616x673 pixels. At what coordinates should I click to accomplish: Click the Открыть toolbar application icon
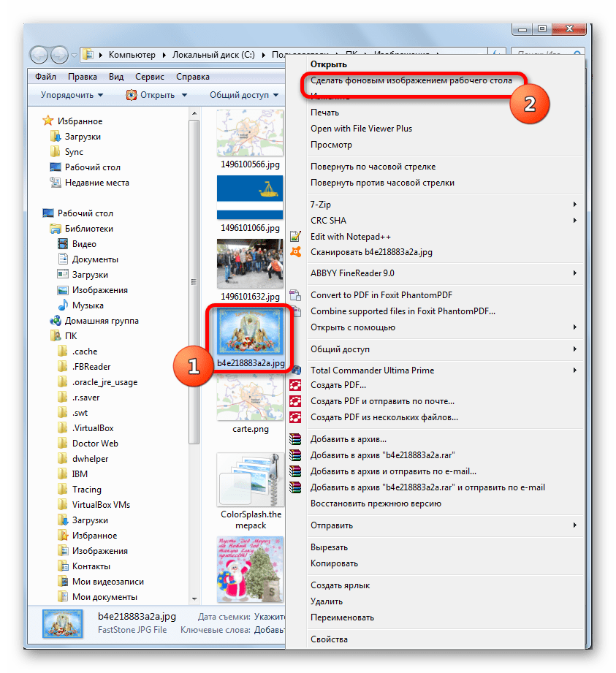point(132,95)
